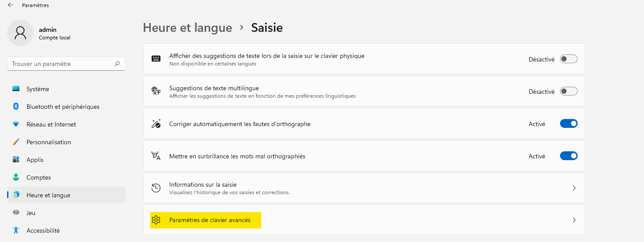Click the Accessibilité person icon
The image size is (644, 242).
16,230
